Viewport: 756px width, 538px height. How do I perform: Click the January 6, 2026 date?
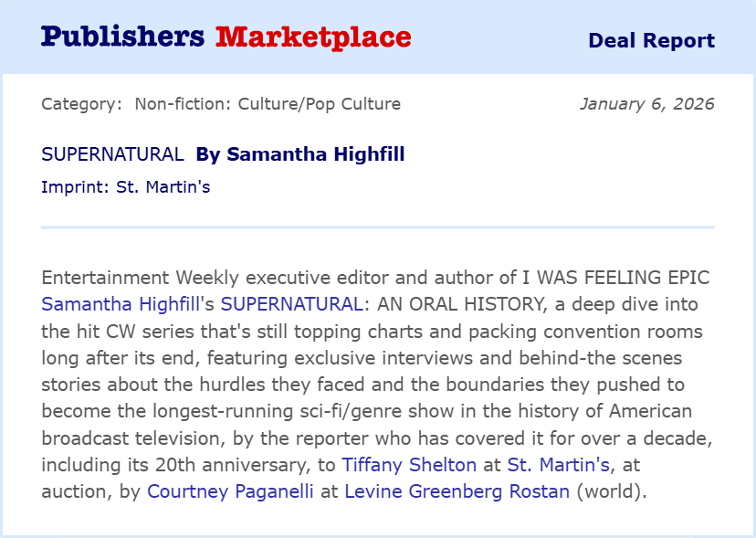click(x=646, y=104)
